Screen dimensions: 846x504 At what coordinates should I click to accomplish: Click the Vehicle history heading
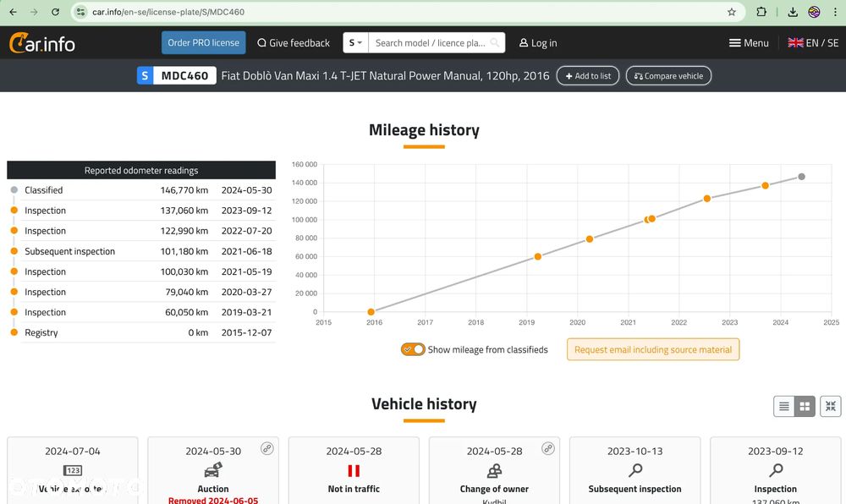pos(424,403)
